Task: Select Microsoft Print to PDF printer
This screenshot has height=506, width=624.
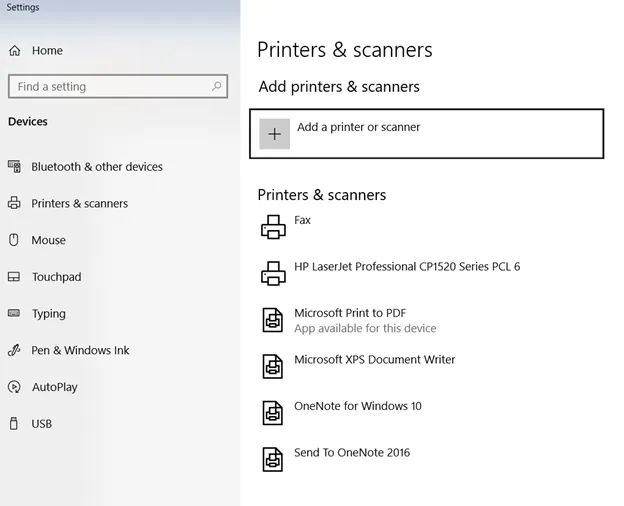Action: tap(350, 313)
